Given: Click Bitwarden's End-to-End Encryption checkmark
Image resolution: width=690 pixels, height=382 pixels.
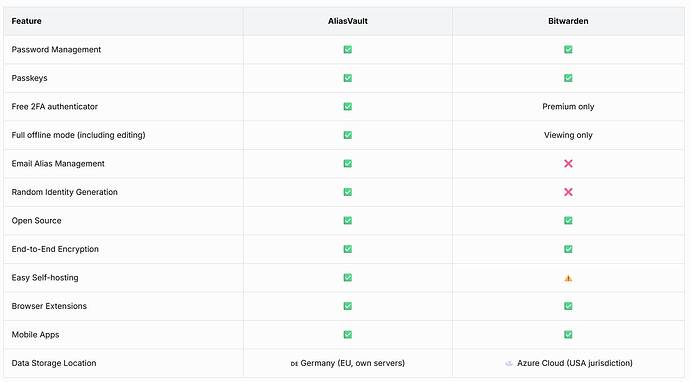Looking at the screenshot, I should pos(568,249).
